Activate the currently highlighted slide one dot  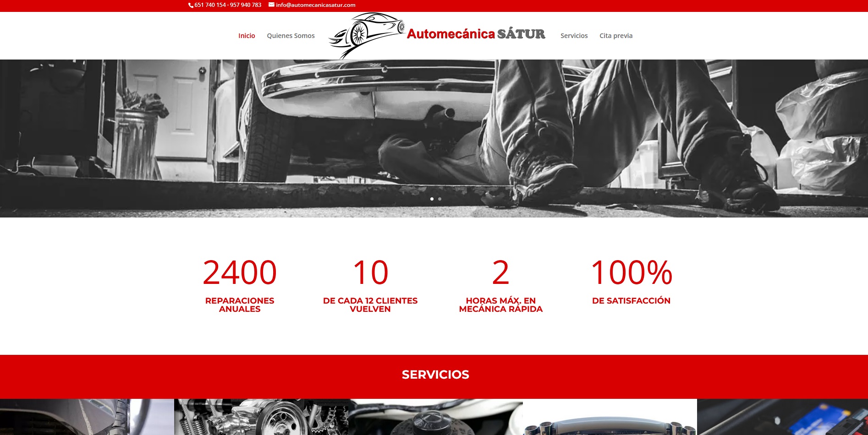click(431, 199)
